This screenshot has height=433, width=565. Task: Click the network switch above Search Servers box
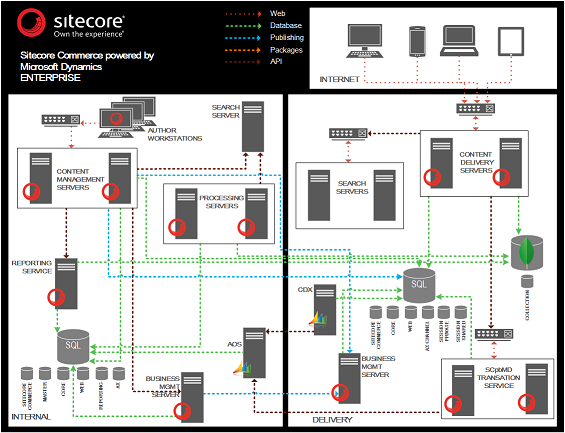pyautogui.click(x=348, y=134)
